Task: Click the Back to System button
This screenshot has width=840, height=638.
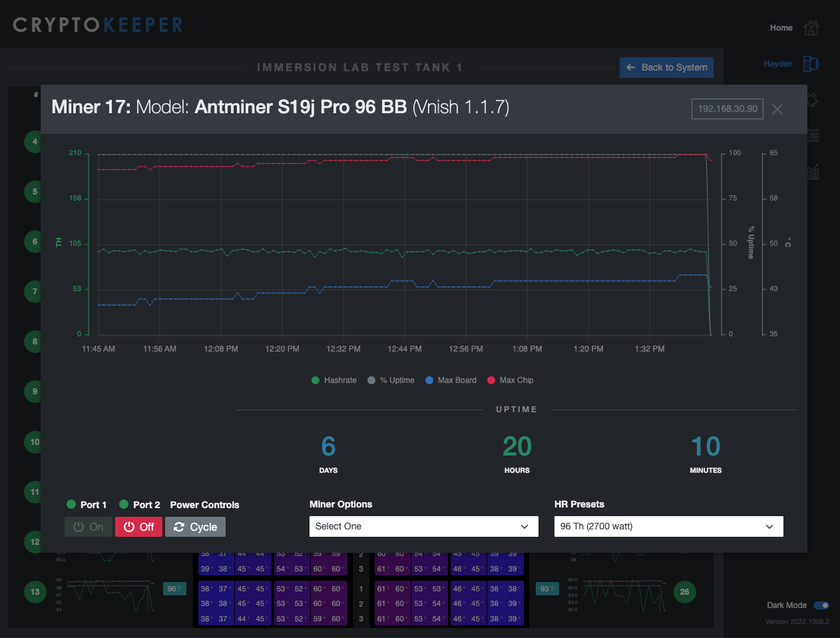Action: 666,67
